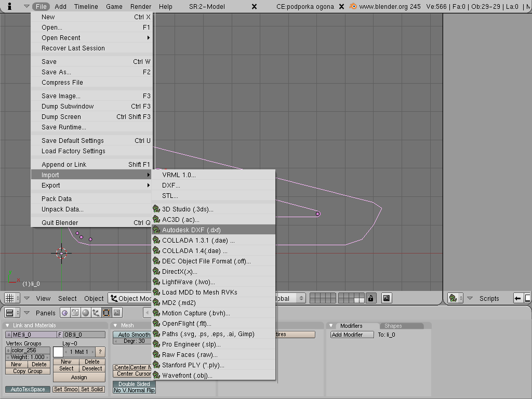Toggle the AutoTexSpace button

[28, 389]
